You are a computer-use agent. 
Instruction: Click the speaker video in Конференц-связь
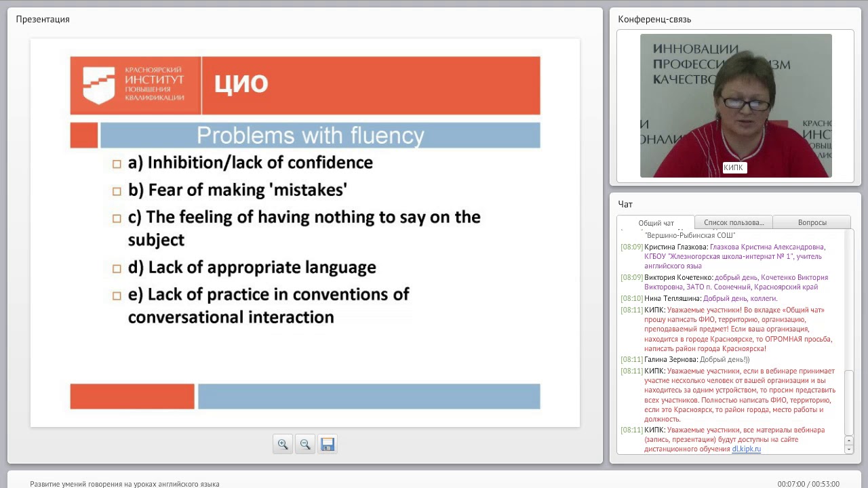point(736,106)
